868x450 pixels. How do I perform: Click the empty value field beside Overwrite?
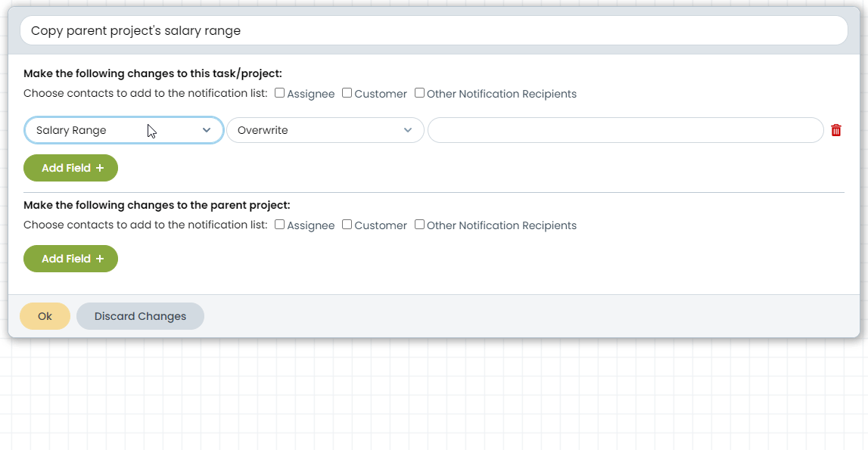626,130
